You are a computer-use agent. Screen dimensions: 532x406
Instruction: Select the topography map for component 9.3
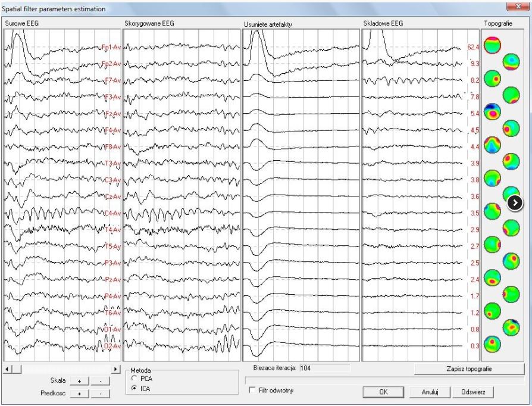coord(511,62)
